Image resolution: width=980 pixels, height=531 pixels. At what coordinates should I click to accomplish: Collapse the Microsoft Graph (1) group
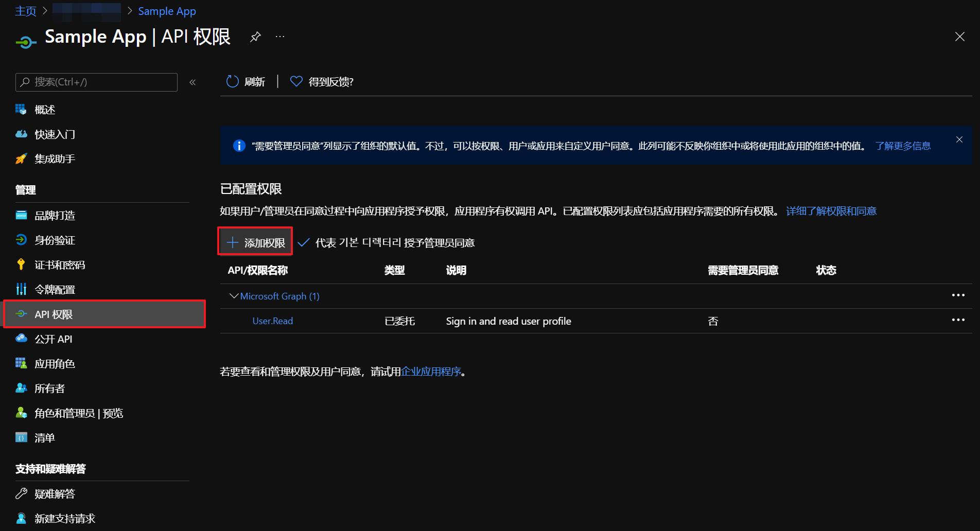click(234, 296)
